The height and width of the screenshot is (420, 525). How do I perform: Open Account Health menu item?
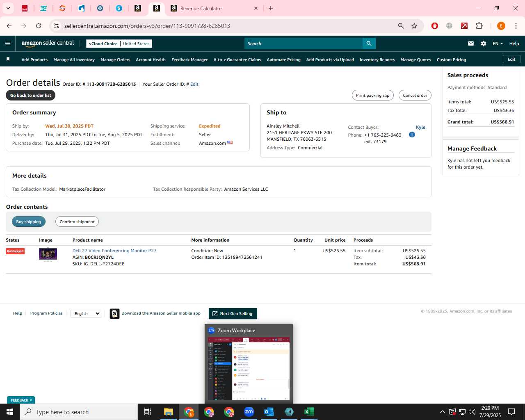(151, 59)
